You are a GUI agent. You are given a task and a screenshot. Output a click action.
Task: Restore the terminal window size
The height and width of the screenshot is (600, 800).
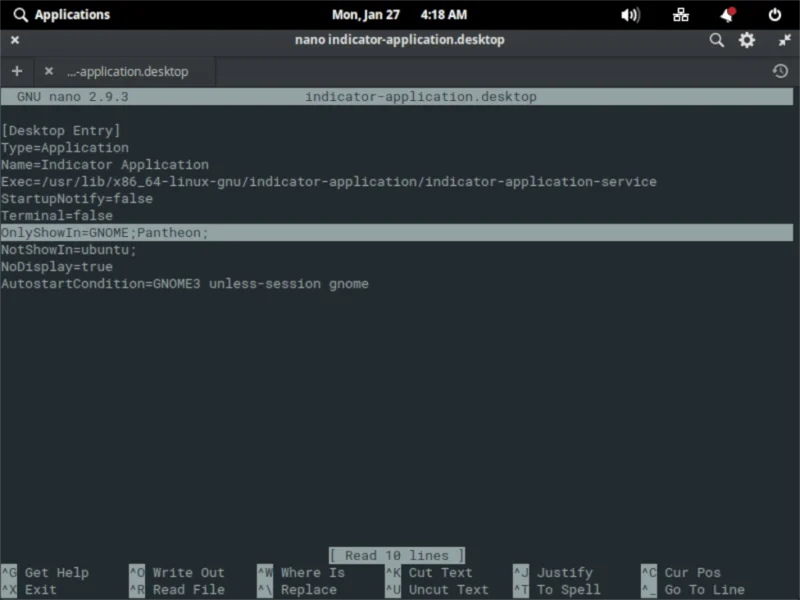coord(784,40)
